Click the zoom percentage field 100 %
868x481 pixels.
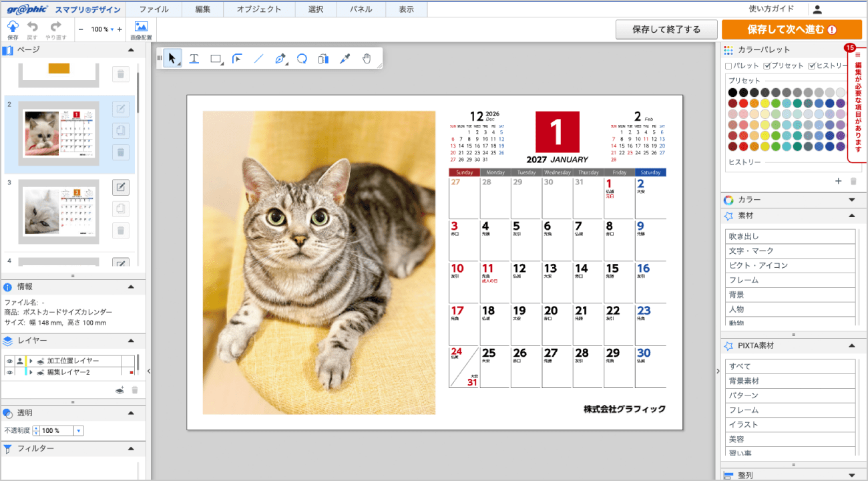(99, 29)
